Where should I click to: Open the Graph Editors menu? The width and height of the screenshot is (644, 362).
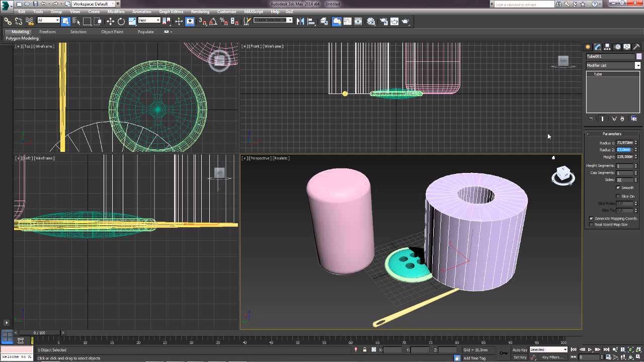coord(171,12)
